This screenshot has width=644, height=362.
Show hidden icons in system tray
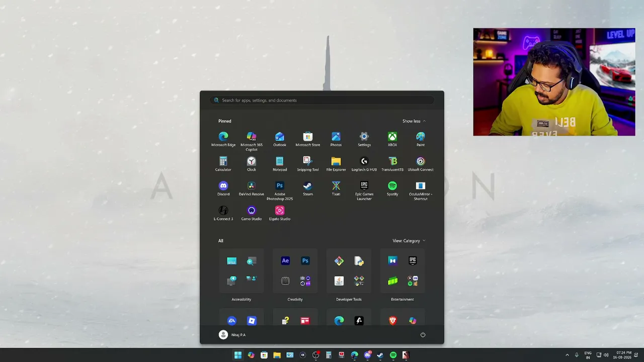point(568,355)
